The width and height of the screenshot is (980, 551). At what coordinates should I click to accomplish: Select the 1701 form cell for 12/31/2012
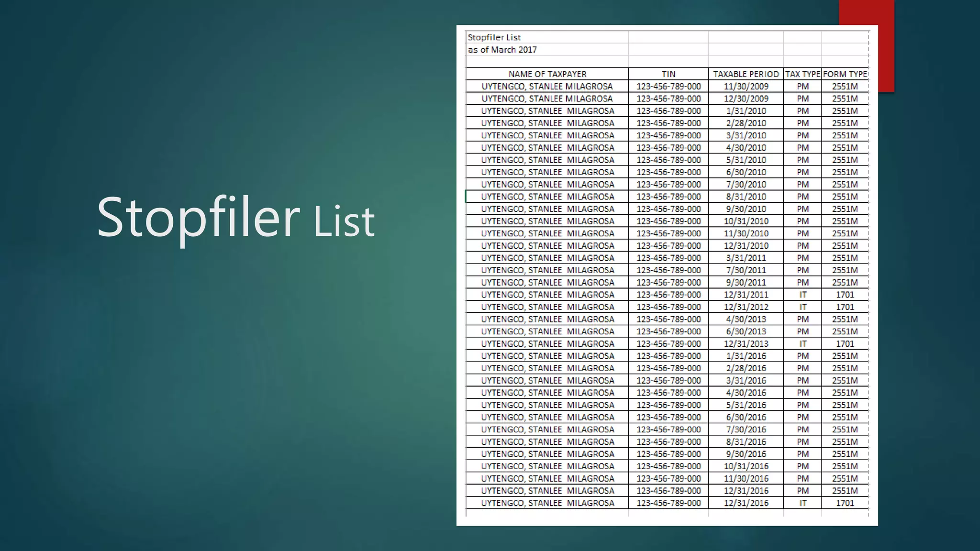(845, 307)
